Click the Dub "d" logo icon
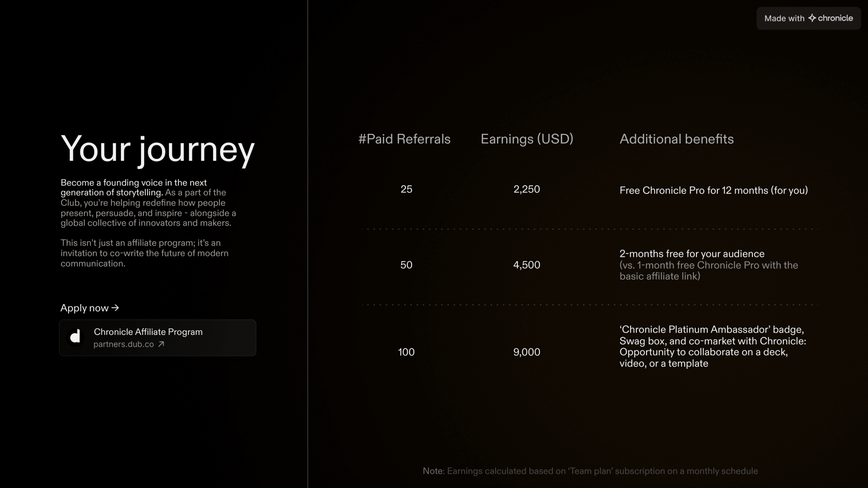Viewport: 868px width, 488px height. point(75,337)
